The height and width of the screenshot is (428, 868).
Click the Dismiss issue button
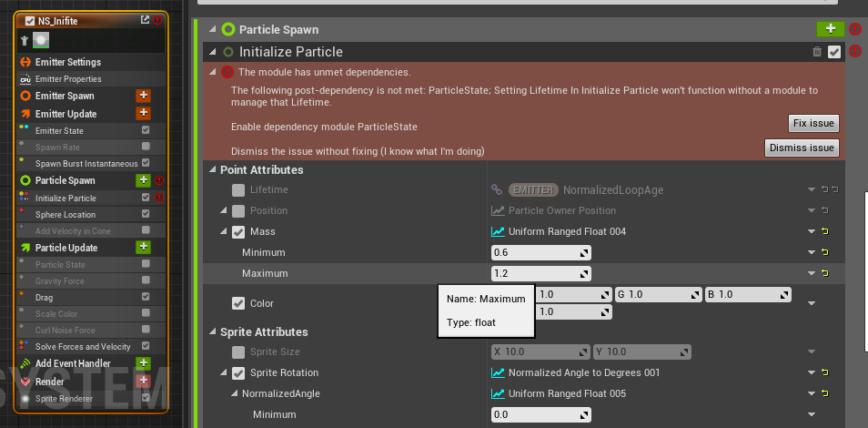(x=802, y=148)
